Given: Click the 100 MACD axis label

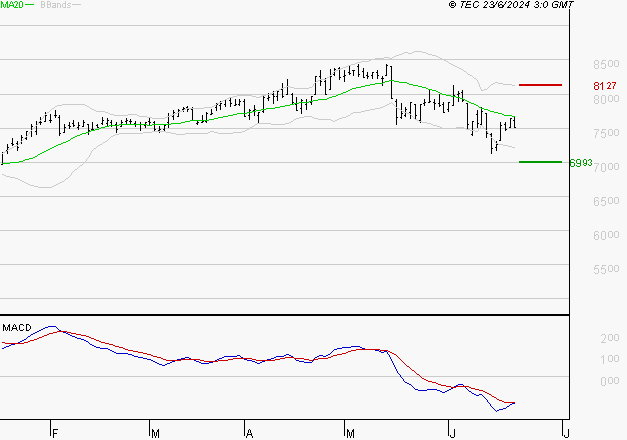Looking at the screenshot, I should 610,359.
